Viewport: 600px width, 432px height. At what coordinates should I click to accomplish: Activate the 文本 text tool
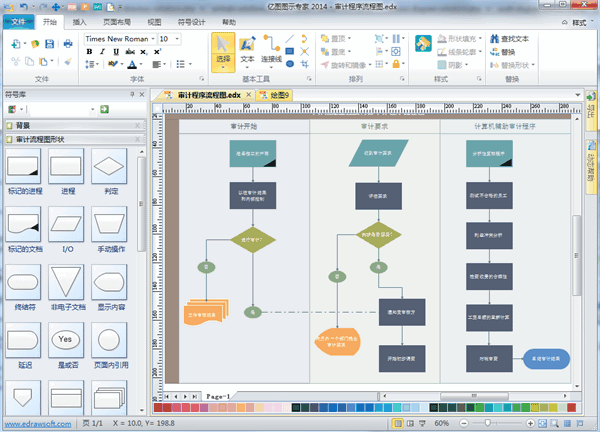[247, 52]
